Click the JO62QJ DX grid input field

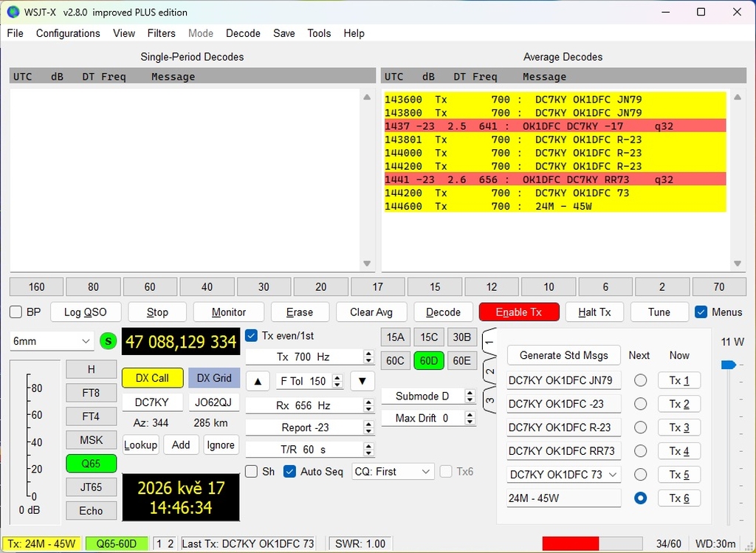[213, 402]
